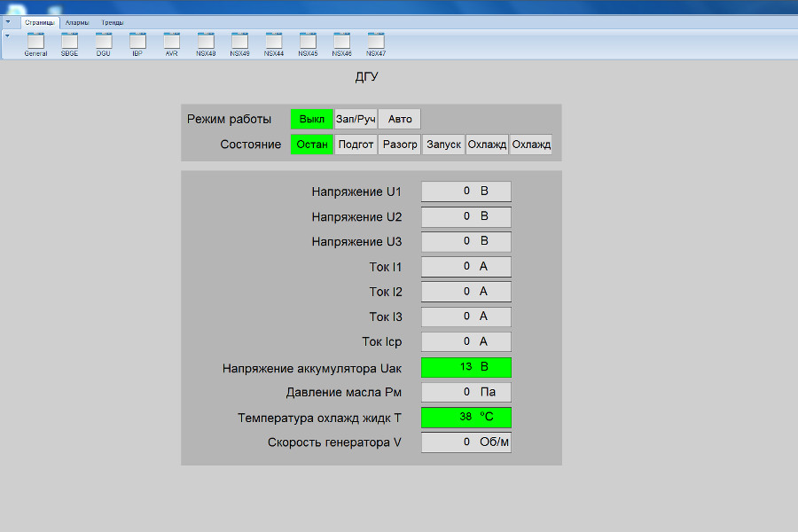The height and width of the screenshot is (532, 798).
Task: Click the Напряжение U3 label
Action: (356, 242)
